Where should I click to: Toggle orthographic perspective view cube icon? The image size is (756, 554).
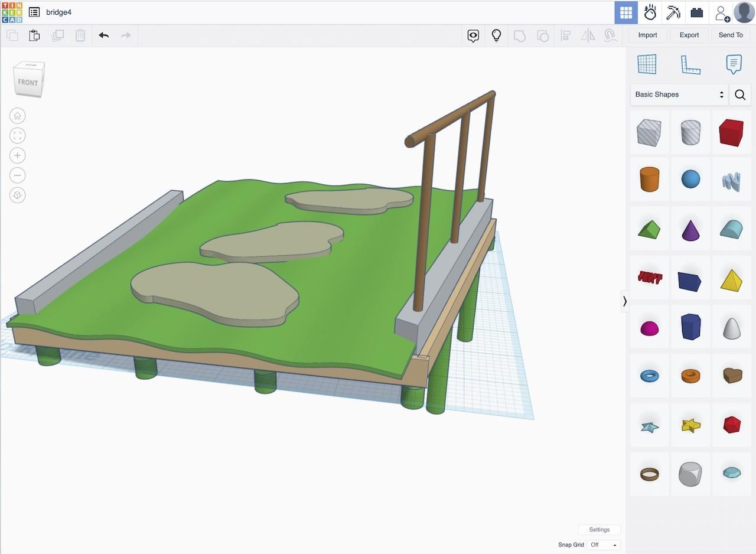[18, 195]
